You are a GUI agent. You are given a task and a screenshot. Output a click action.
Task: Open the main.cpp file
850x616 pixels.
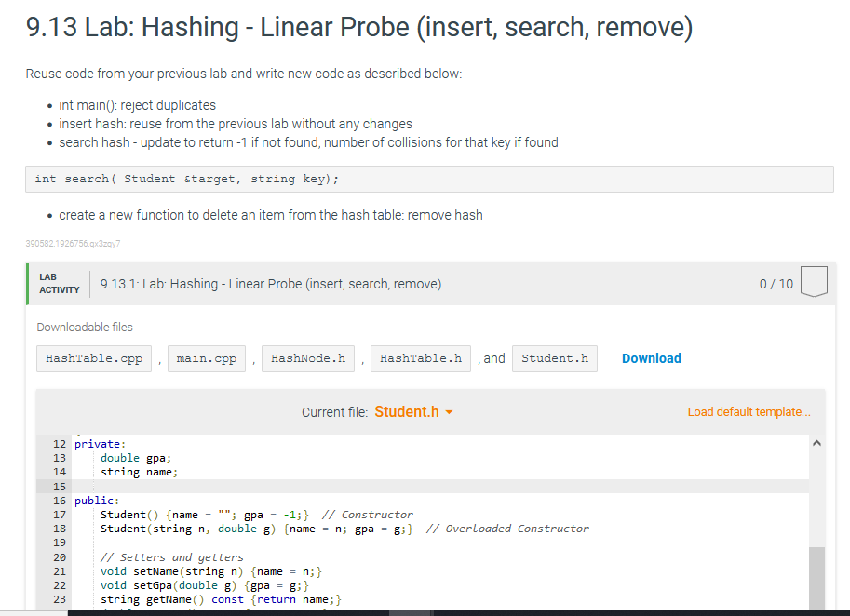(x=206, y=357)
